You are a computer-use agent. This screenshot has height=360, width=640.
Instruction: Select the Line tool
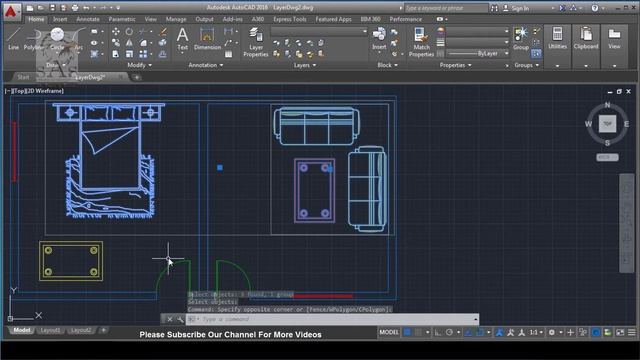(x=13, y=39)
